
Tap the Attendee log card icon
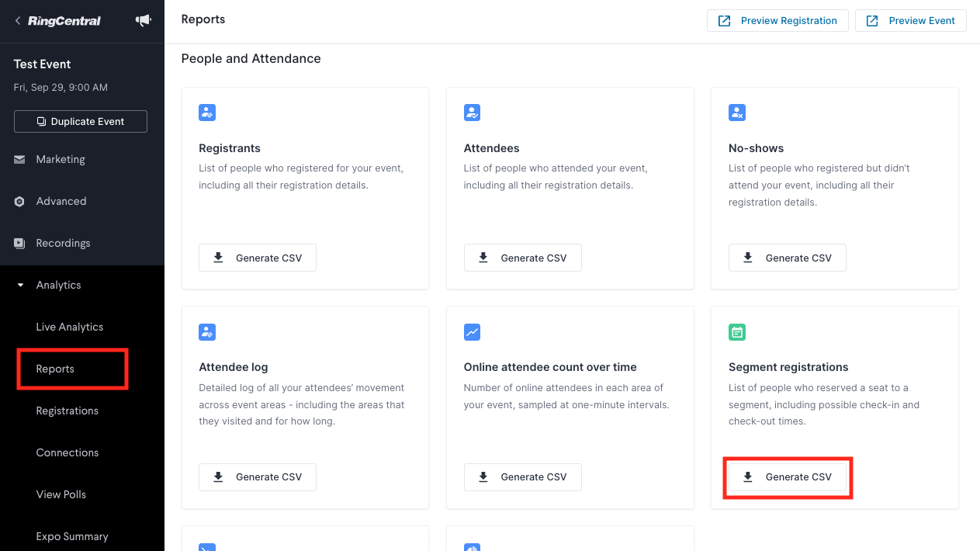tap(207, 332)
